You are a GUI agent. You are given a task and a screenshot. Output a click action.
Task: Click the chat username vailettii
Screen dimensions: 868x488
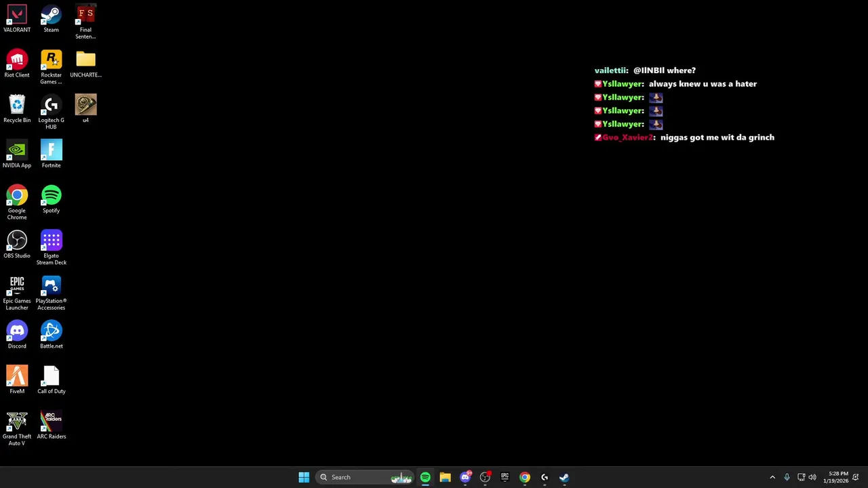pos(610,70)
